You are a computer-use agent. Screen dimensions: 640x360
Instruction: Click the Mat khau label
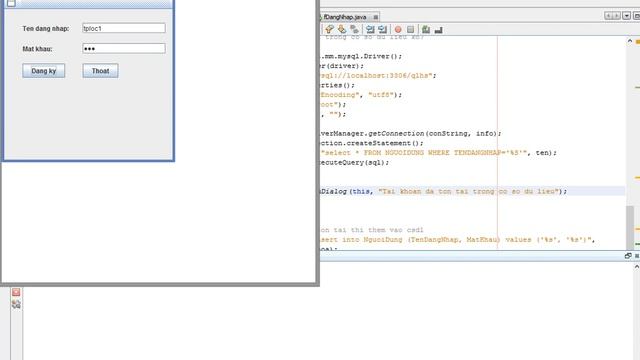coord(37,49)
